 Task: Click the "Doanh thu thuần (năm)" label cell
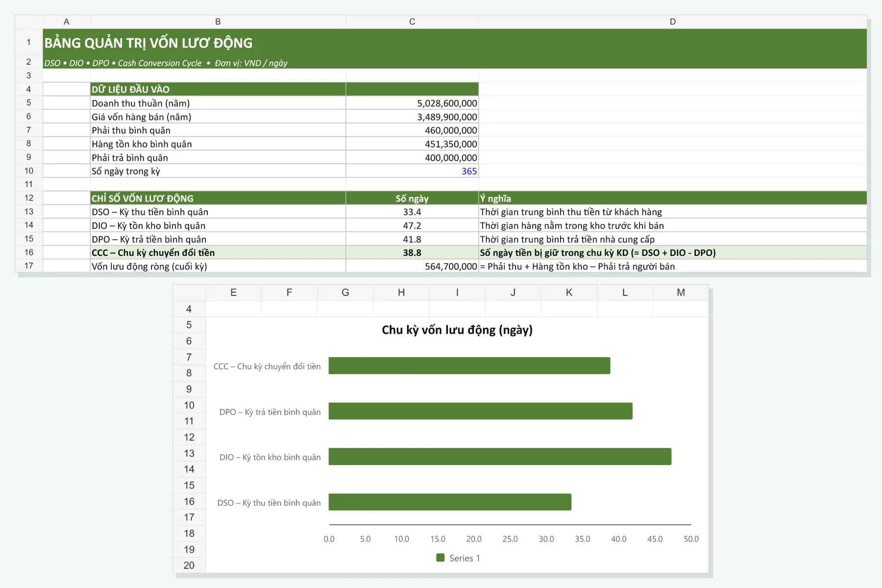(x=218, y=103)
